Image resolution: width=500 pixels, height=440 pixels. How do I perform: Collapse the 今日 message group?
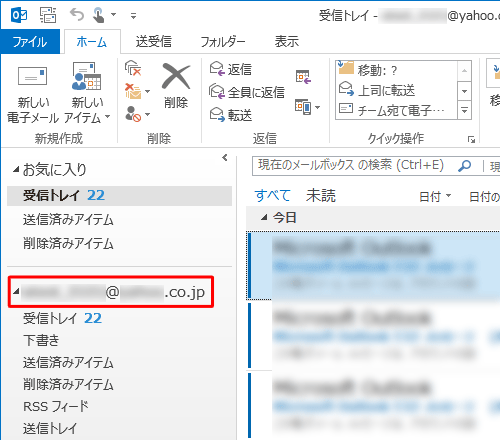coord(264,218)
